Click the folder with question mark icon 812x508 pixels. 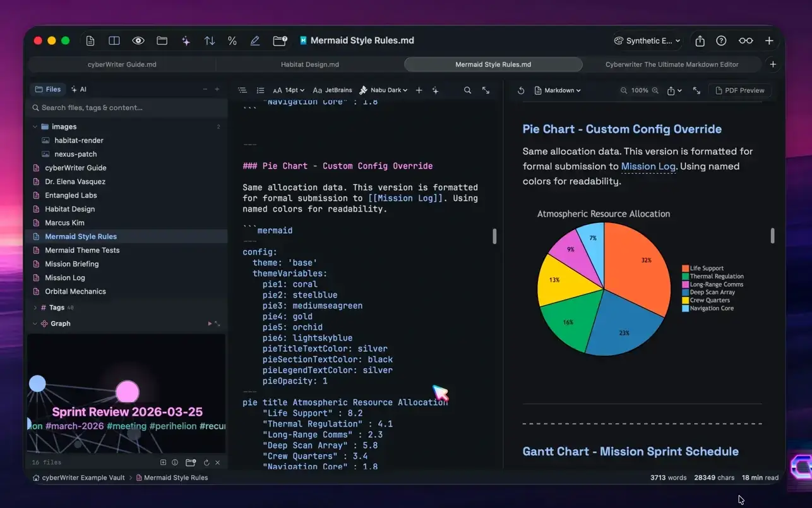click(x=280, y=40)
